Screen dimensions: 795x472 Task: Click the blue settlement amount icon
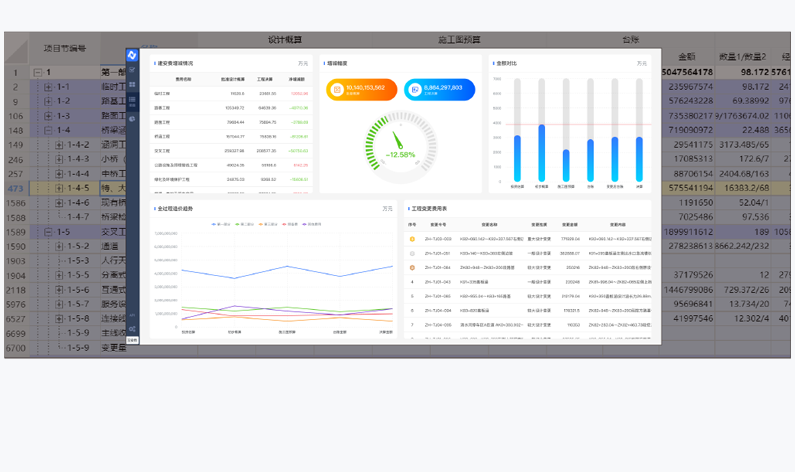pos(416,90)
